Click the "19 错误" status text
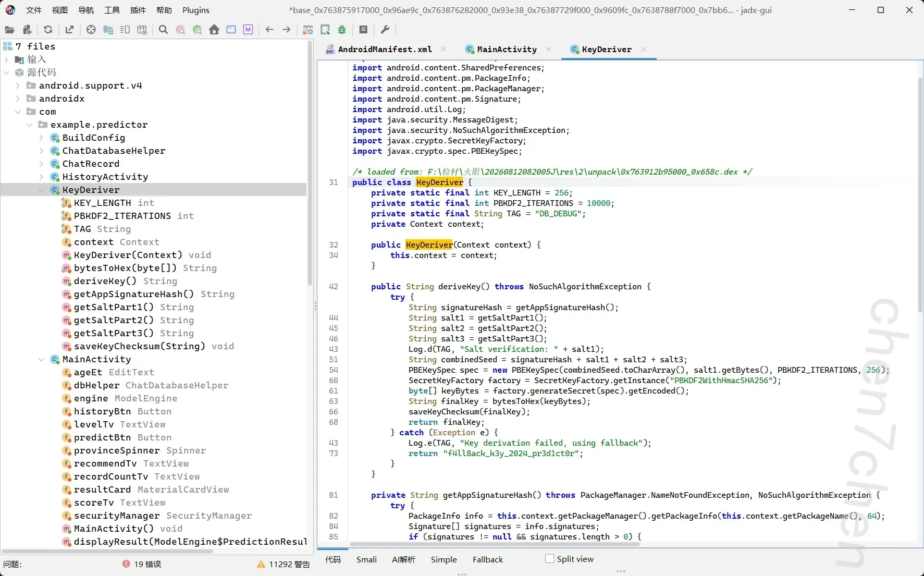The height and width of the screenshot is (576, 924). click(147, 564)
